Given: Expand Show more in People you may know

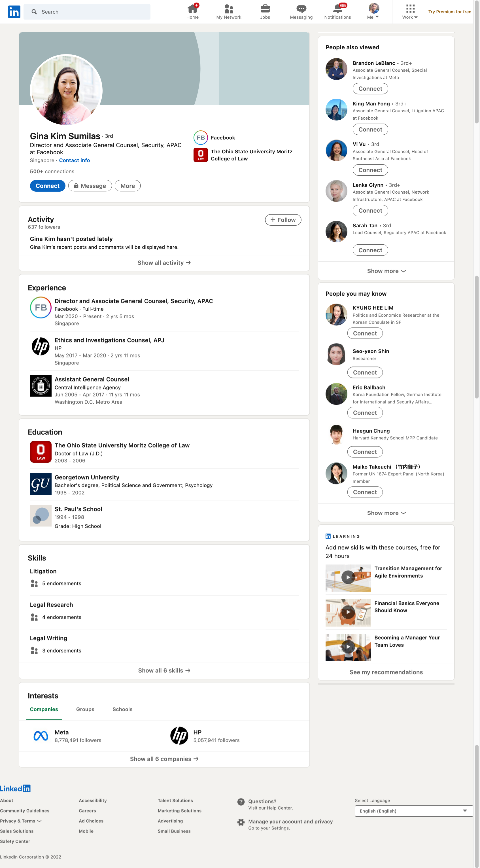Looking at the screenshot, I should pos(386,513).
